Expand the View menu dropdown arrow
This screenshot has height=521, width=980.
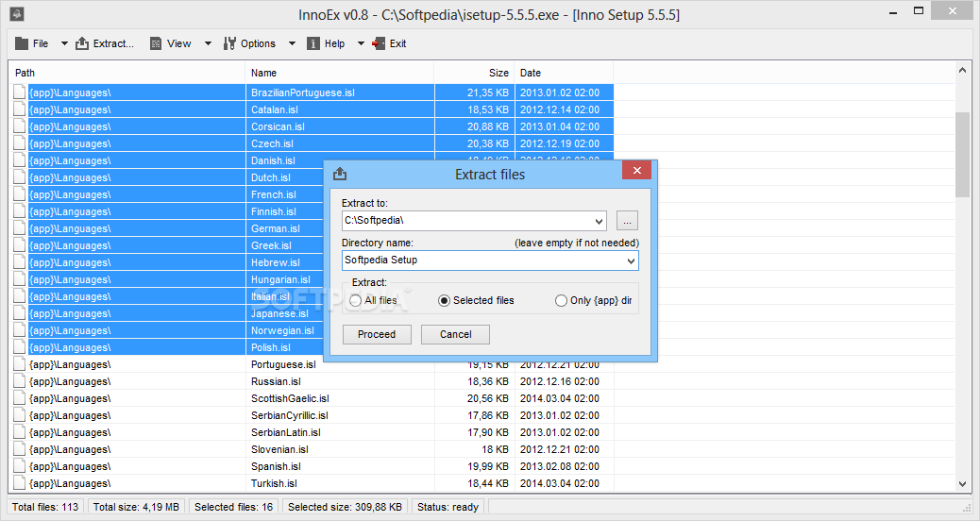pos(208,43)
